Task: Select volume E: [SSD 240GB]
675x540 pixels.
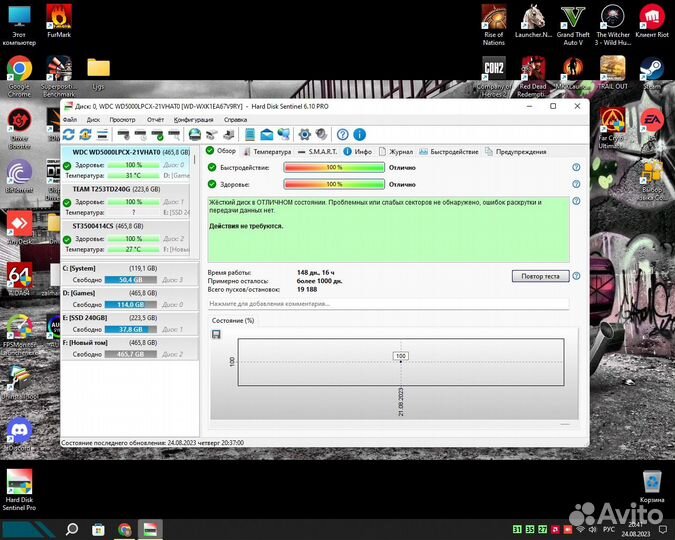Action: pyautogui.click(x=130, y=323)
